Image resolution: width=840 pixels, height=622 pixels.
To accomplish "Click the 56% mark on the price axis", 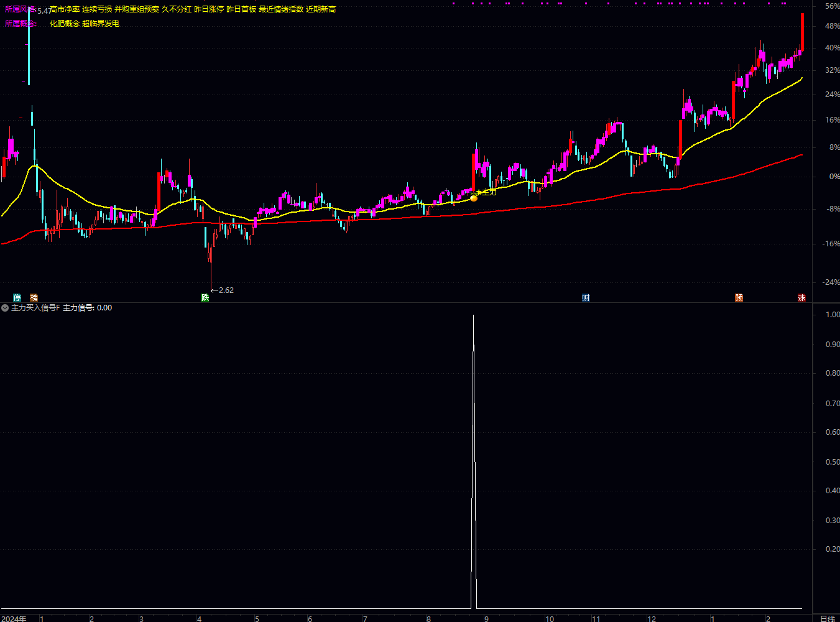I will click(x=833, y=6).
